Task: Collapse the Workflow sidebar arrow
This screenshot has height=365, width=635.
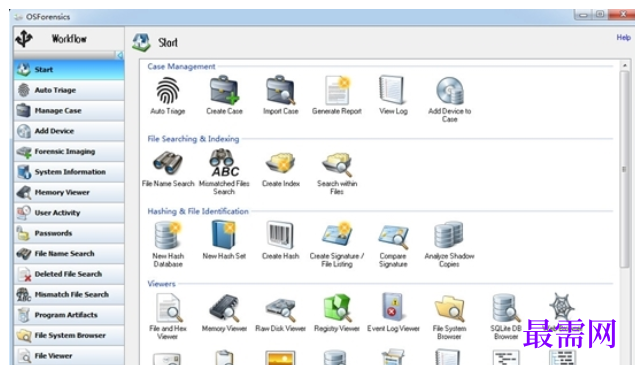Action: [119, 55]
